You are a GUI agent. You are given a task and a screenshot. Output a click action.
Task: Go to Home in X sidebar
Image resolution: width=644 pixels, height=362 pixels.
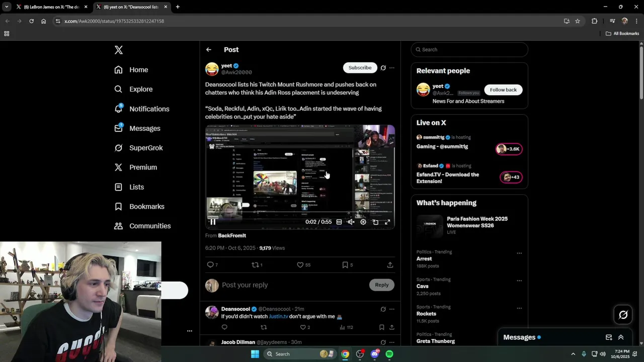(131, 70)
